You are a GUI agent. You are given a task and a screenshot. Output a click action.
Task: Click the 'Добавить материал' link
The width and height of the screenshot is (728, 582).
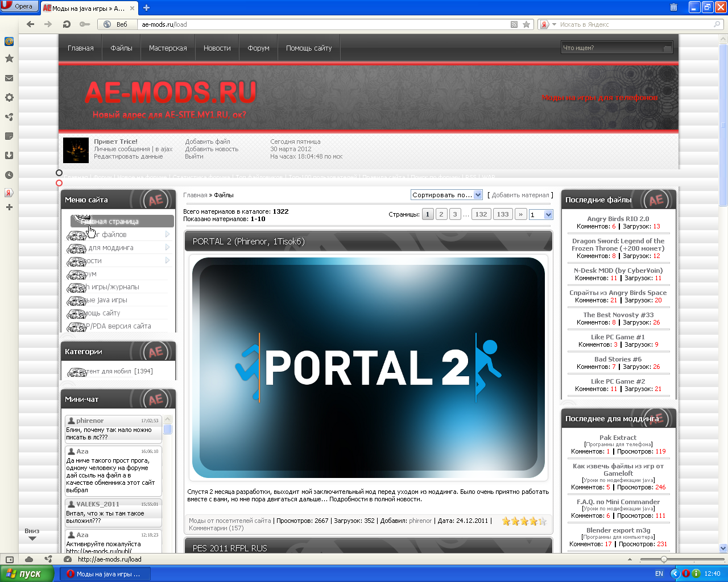(x=520, y=195)
